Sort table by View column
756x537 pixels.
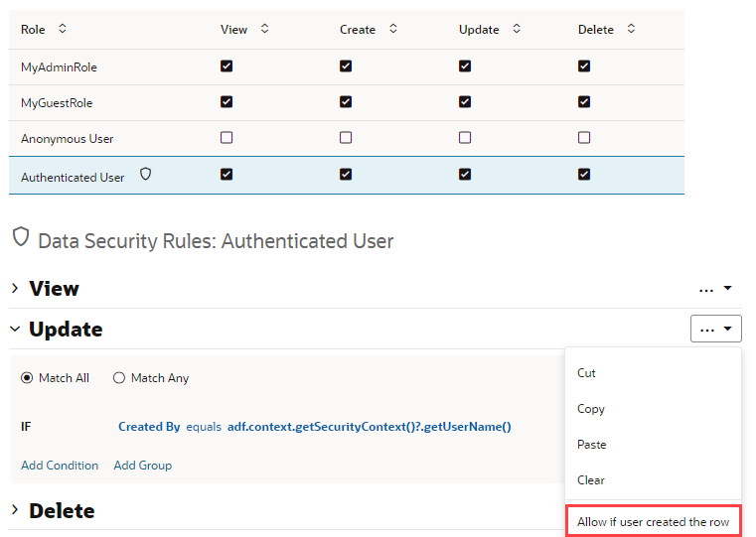pyautogui.click(x=264, y=29)
